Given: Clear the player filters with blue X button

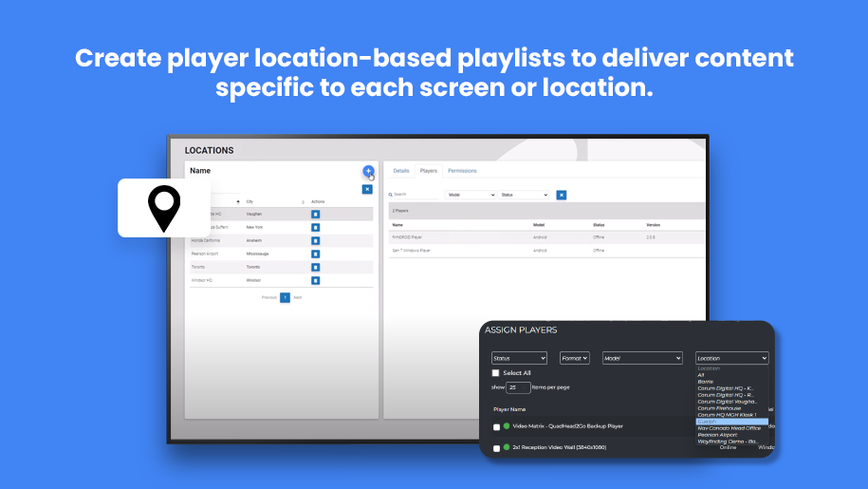Looking at the screenshot, I should click(562, 195).
